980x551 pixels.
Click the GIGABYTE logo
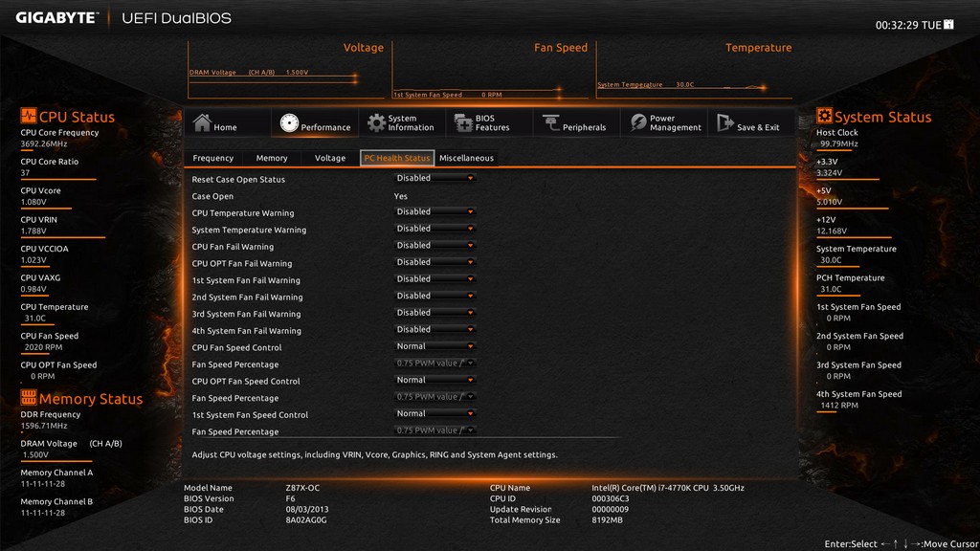coord(56,17)
